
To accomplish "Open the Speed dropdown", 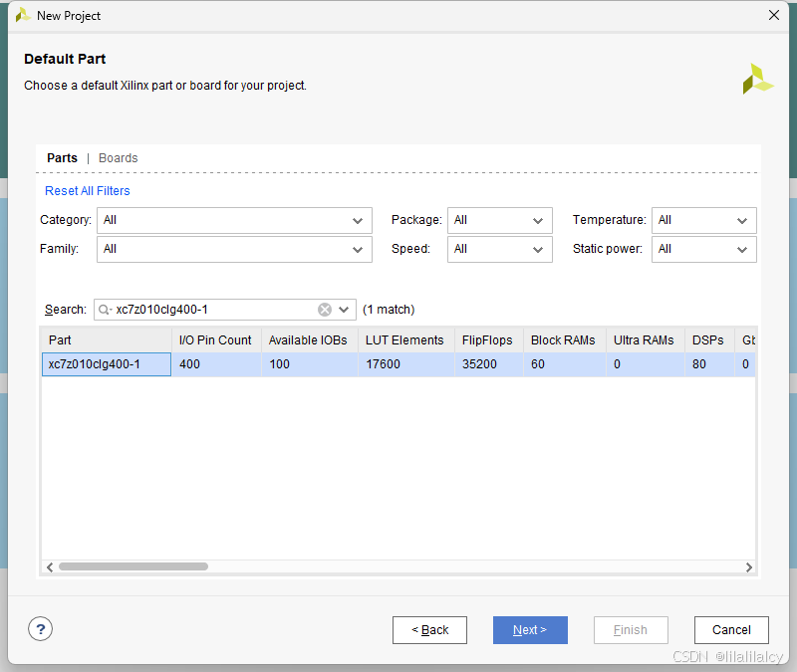I will pyautogui.click(x=500, y=250).
